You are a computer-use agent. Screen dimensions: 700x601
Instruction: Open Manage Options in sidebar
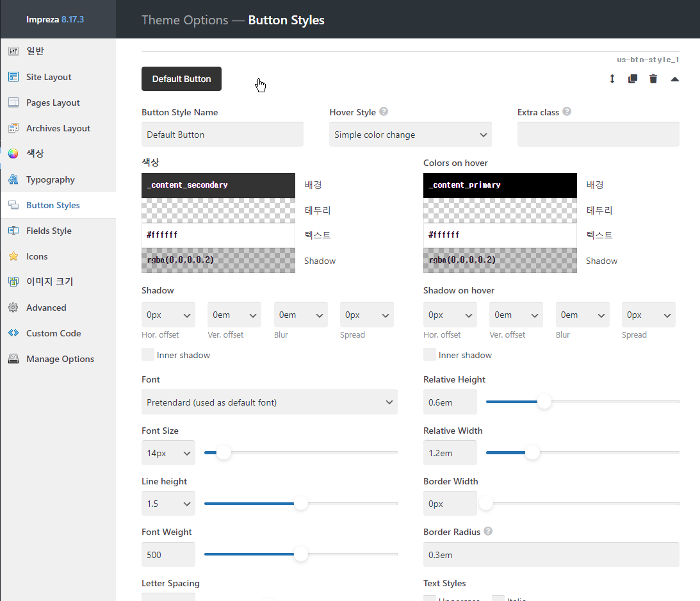pos(58,359)
